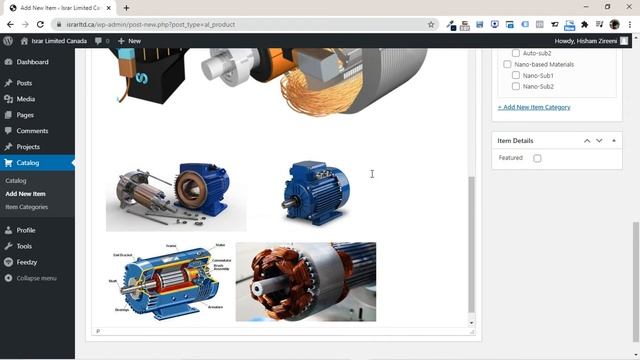Go forward in browser
The image size is (640, 360).
tap(25, 24)
